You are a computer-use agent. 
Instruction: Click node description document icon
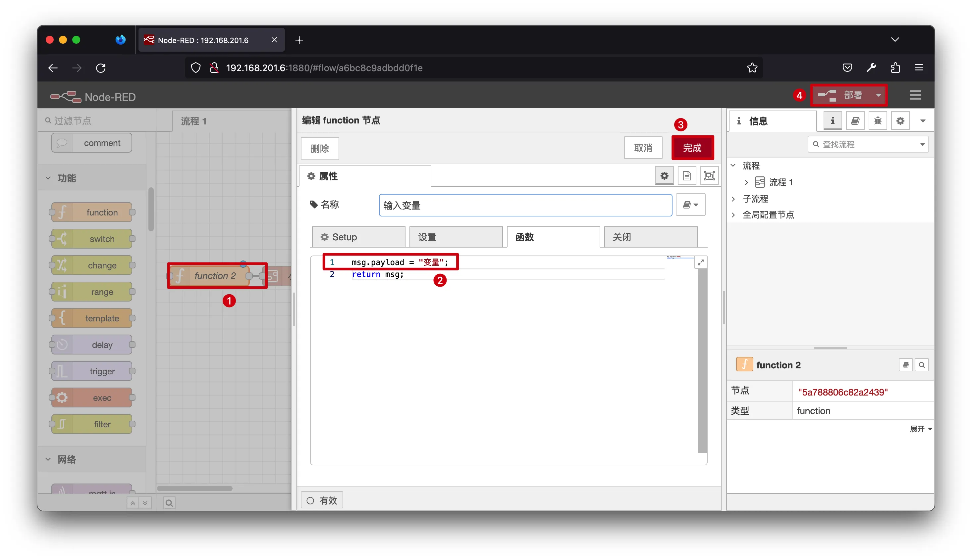687,176
